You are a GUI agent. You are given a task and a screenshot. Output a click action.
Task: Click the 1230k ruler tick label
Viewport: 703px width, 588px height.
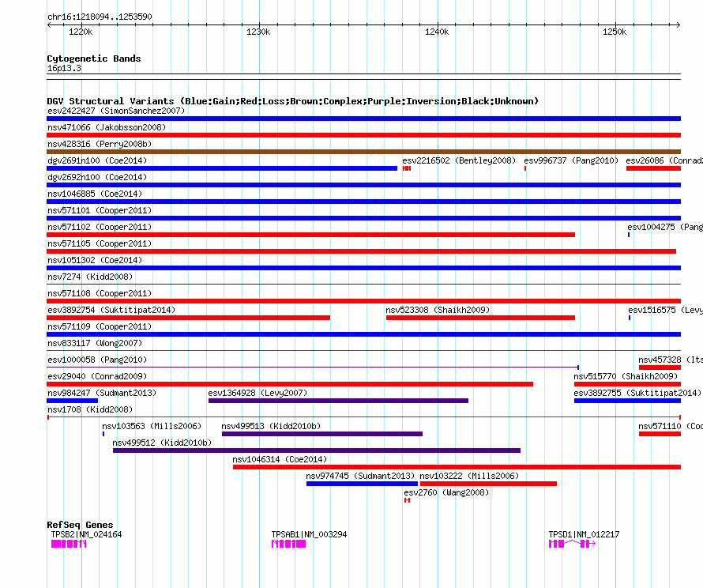pyautogui.click(x=259, y=32)
